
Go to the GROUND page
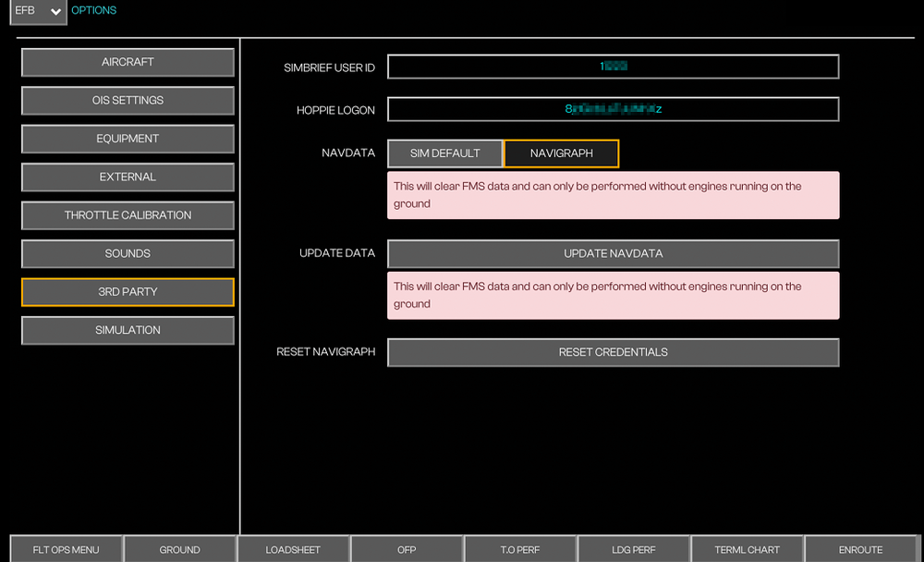pyautogui.click(x=179, y=549)
